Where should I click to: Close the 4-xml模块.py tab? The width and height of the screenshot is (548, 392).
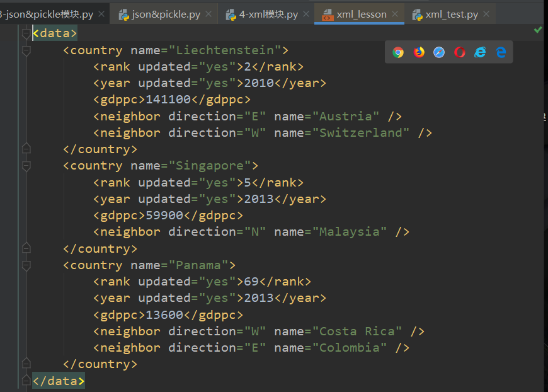pyautogui.click(x=306, y=14)
